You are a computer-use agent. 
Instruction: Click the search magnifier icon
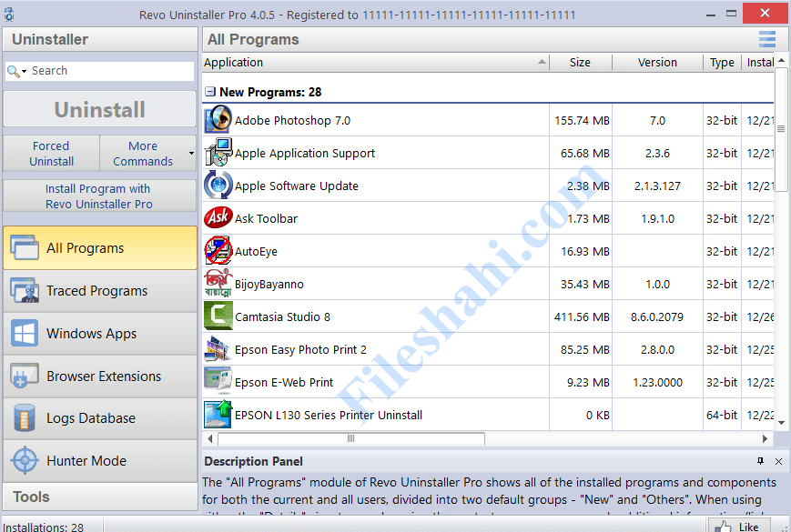point(13,71)
